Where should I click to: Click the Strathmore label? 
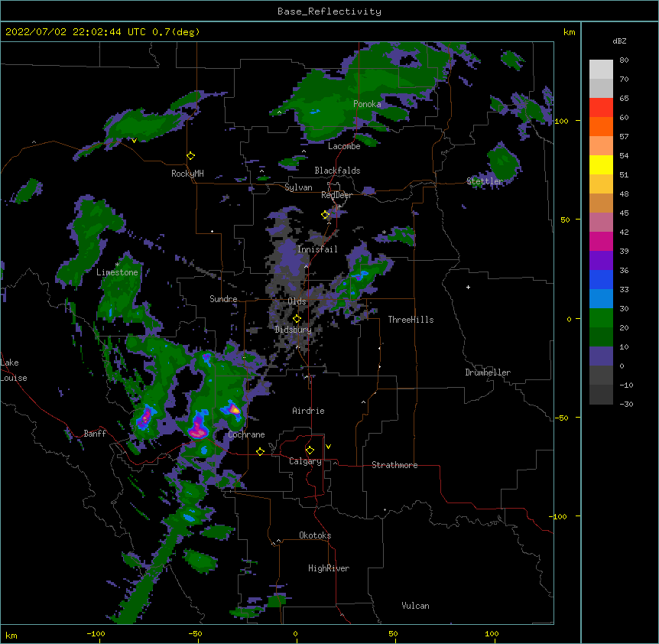click(394, 465)
